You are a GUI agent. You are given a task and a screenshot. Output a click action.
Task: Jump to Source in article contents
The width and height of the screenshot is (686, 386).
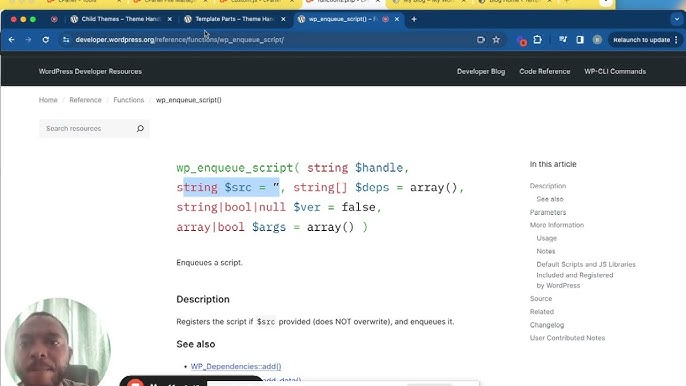tap(541, 298)
